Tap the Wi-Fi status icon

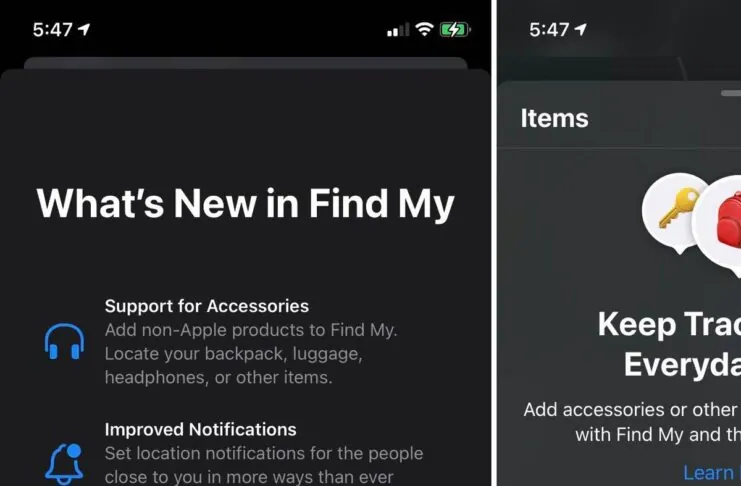[x=424, y=29]
